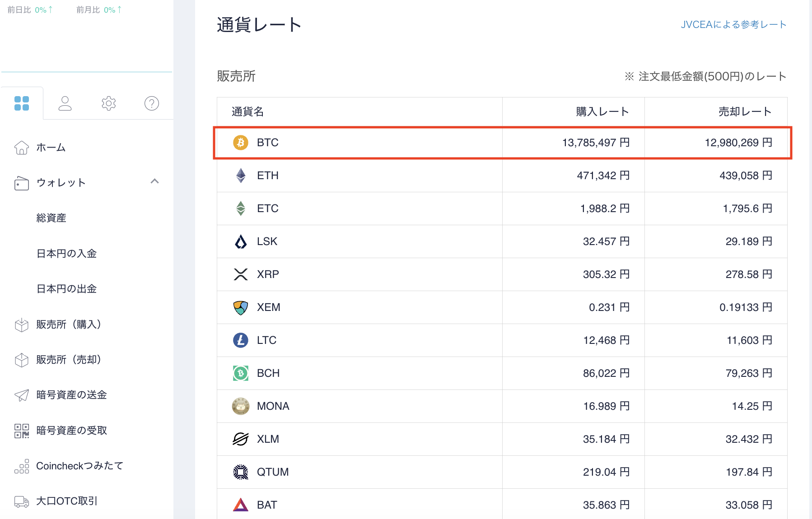Open the account profile icon

[x=65, y=103]
